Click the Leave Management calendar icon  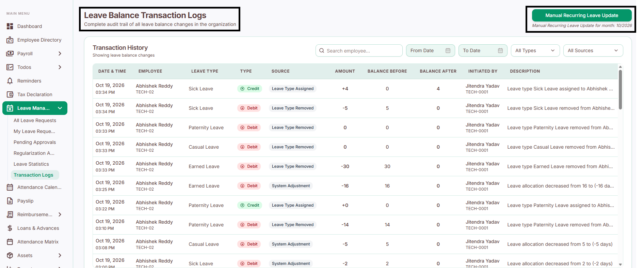coord(10,108)
